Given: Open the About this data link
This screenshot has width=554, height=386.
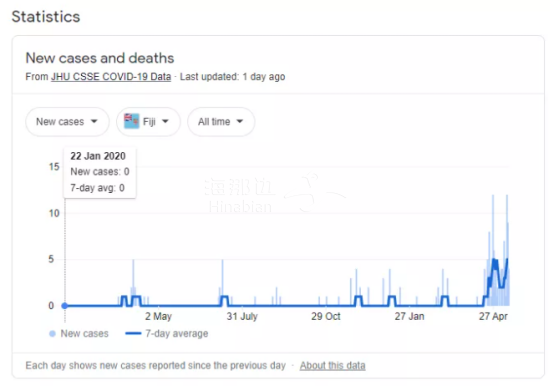Looking at the screenshot, I should [332, 366].
